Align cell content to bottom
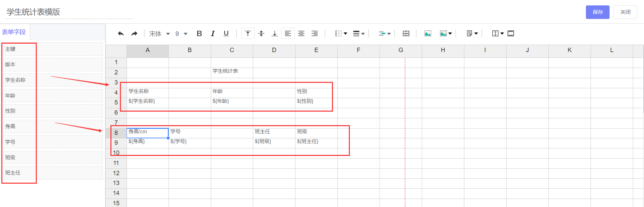The image size is (644, 207). [x=275, y=33]
